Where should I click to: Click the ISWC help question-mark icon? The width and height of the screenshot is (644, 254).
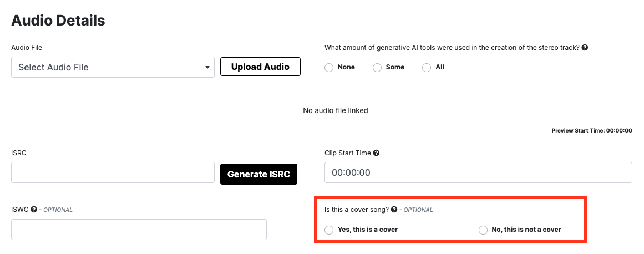[x=34, y=210]
